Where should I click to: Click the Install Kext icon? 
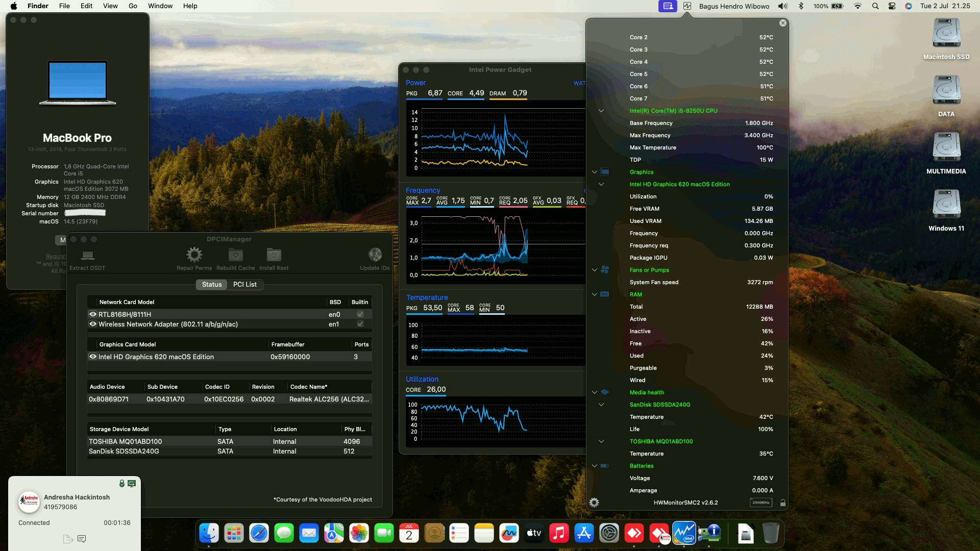coord(274,255)
